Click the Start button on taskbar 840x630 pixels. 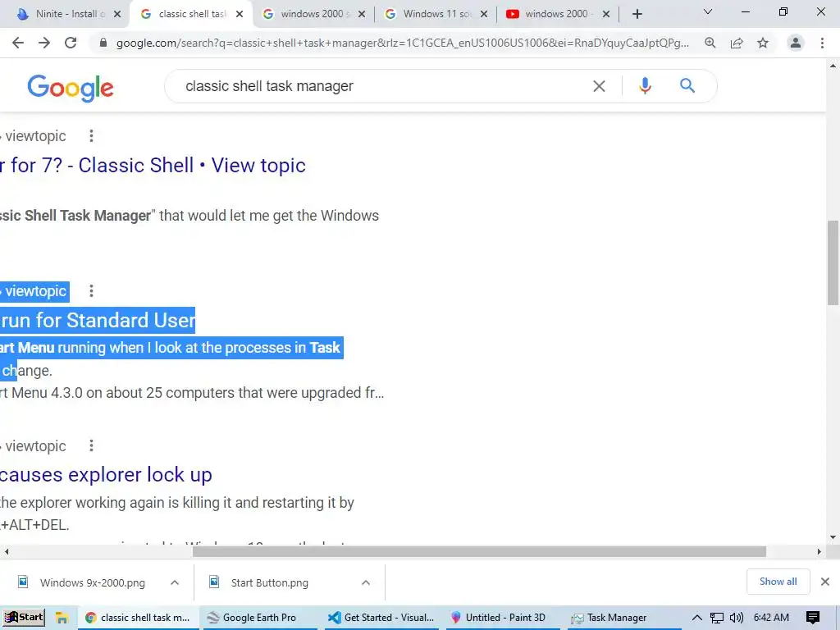[x=24, y=617]
